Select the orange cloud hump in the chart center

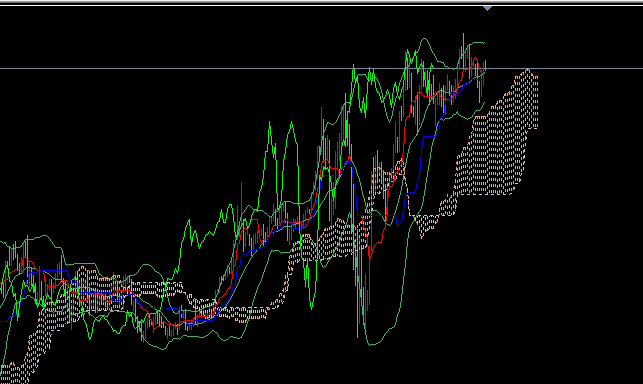[x=336, y=238]
